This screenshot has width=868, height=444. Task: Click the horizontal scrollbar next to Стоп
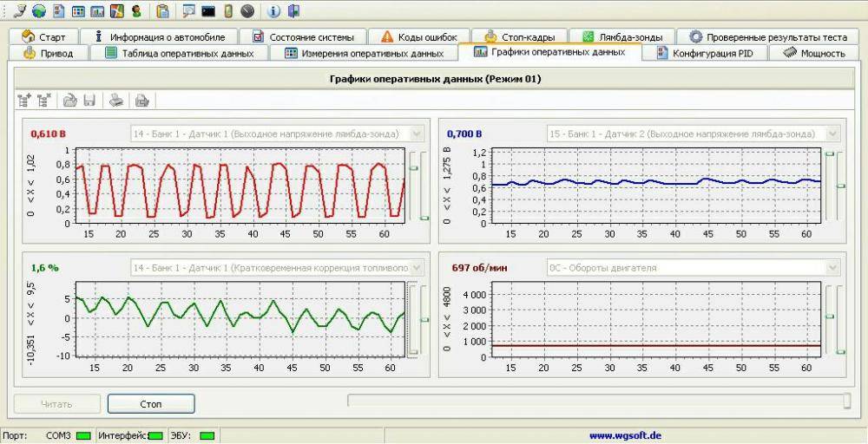pos(599,400)
